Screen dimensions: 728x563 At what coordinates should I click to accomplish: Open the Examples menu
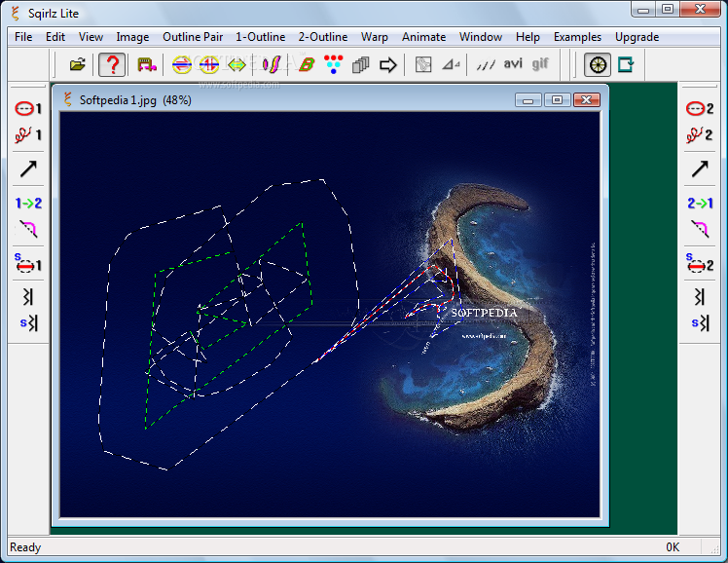[x=577, y=37]
